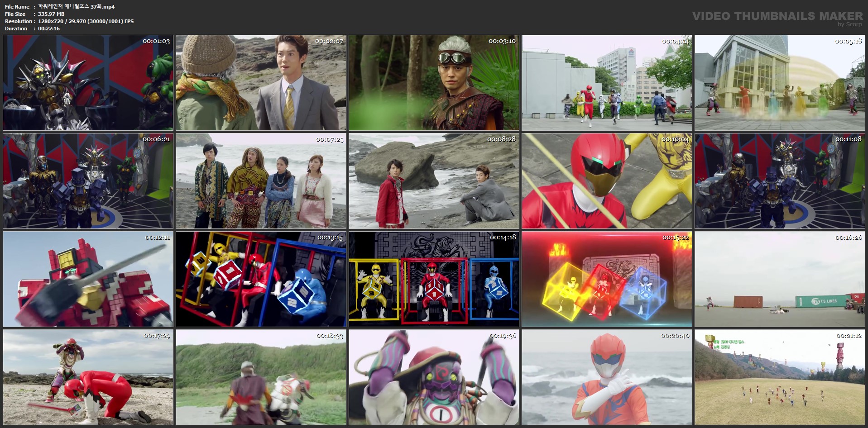Open the thumbnail at 00:13:15

(261, 279)
